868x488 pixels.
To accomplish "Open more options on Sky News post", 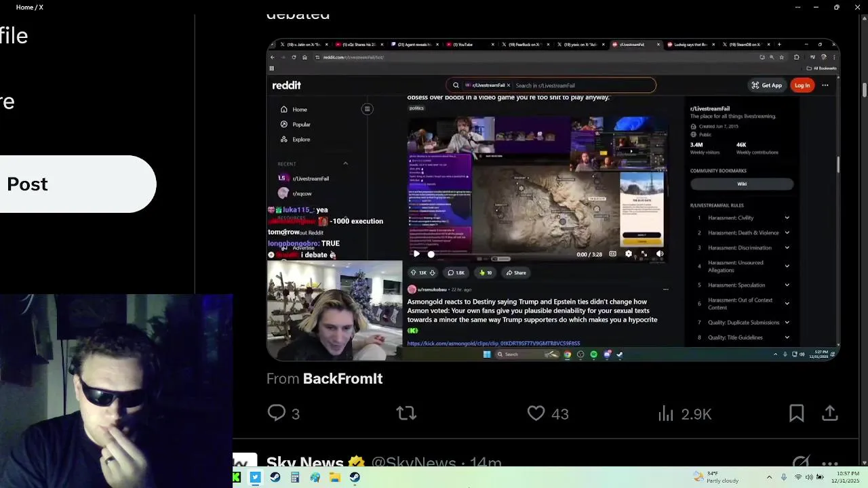I will (x=830, y=464).
